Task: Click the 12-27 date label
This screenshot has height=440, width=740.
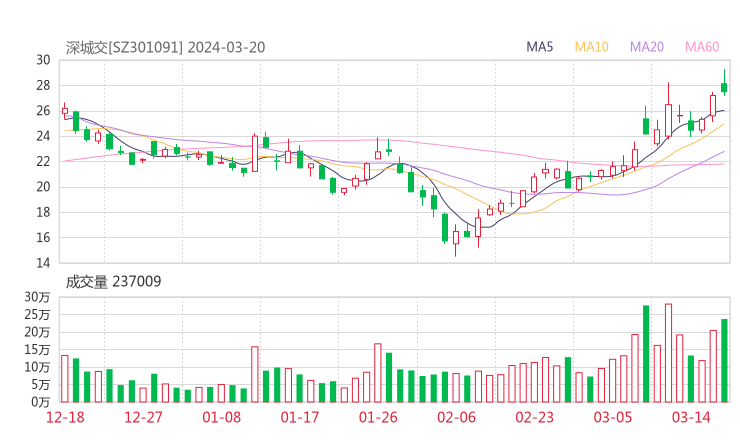Action: 143,417
